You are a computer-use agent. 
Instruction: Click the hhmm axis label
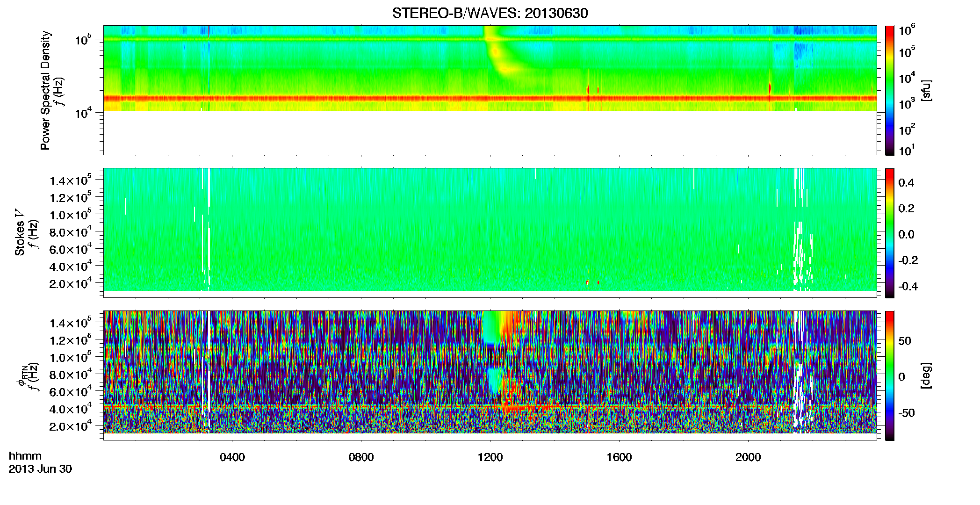coord(25,456)
